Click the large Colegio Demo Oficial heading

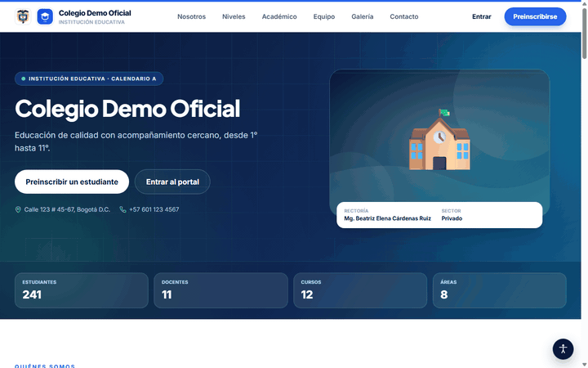pyautogui.click(x=127, y=109)
